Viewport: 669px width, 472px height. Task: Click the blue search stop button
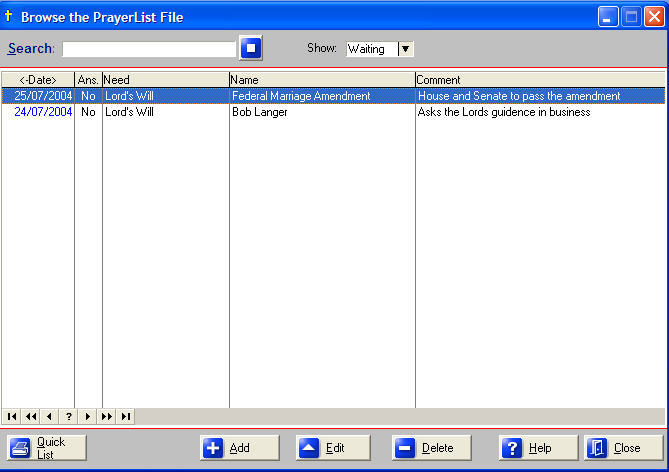click(251, 48)
